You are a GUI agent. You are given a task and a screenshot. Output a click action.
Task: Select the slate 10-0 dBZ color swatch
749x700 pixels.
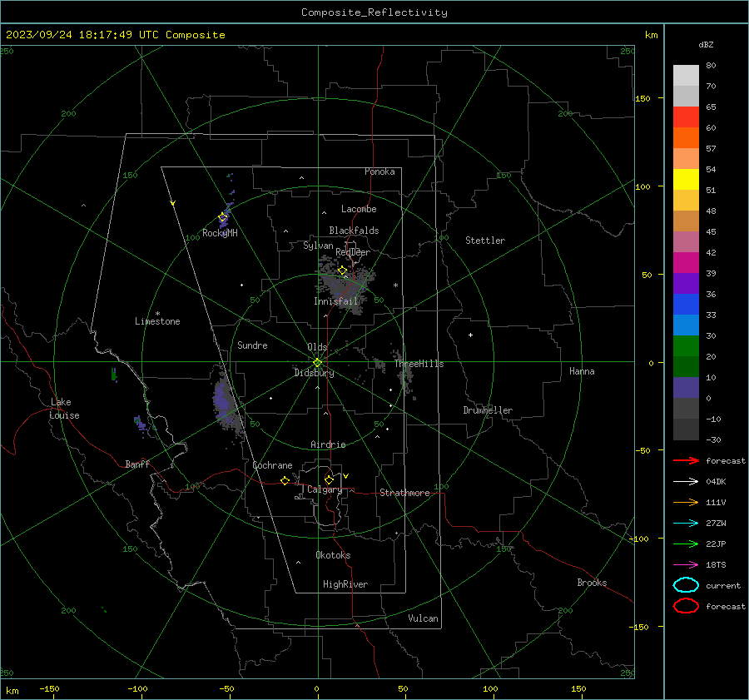tap(686, 388)
